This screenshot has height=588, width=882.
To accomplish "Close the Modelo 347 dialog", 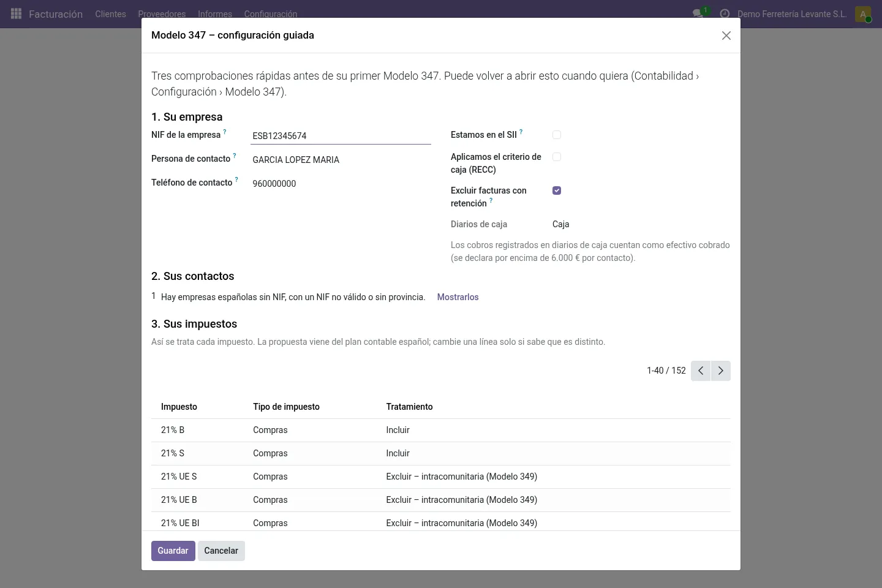I will (x=726, y=36).
